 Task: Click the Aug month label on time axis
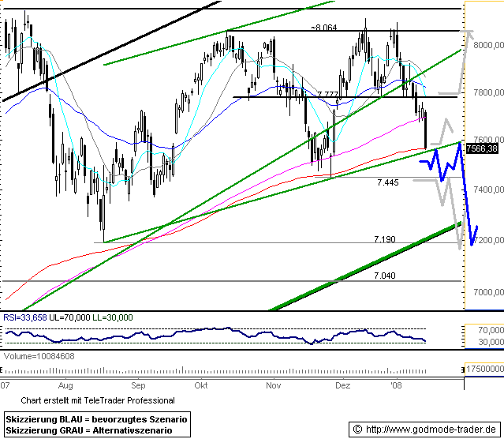click(x=65, y=385)
